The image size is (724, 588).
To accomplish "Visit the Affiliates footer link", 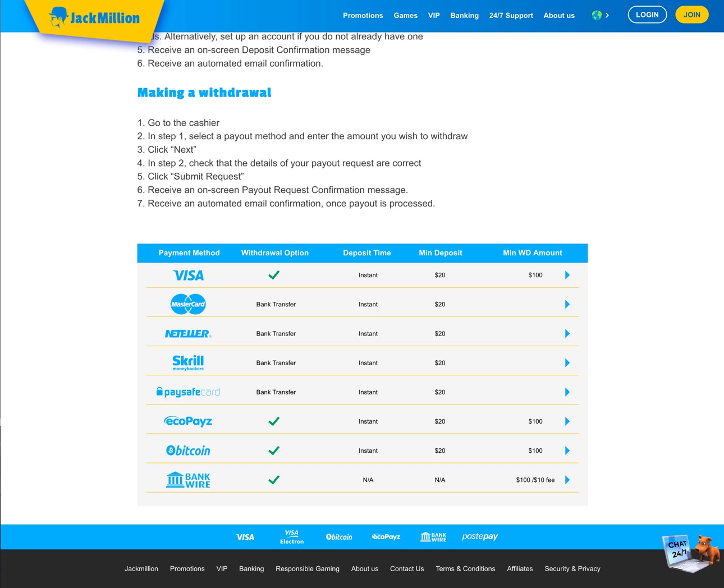I will (520, 569).
